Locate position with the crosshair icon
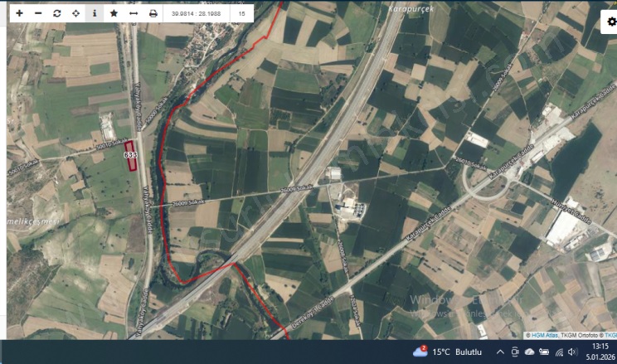 click(76, 13)
